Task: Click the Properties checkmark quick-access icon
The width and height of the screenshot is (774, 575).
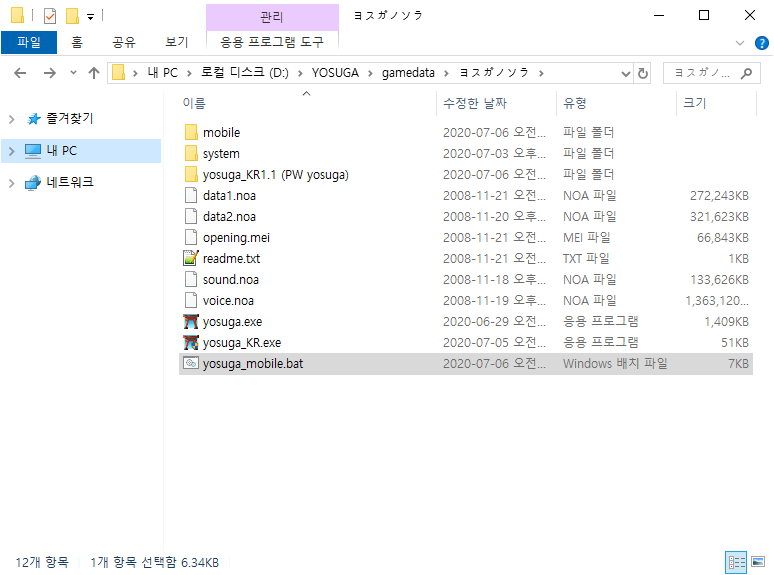Action: coord(50,16)
